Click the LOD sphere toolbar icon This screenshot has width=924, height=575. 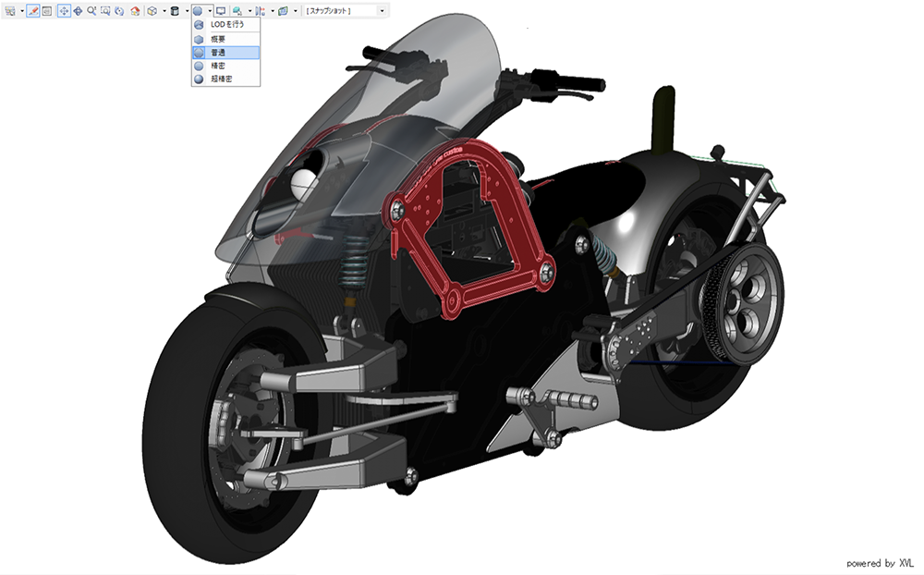coord(198,11)
